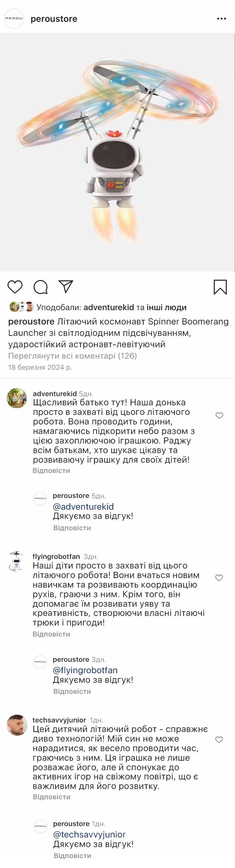Image resolution: width=235 pixels, height=868 pixels.
Task: Open comments via the speech bubble icon
Action: coord(40,287)
